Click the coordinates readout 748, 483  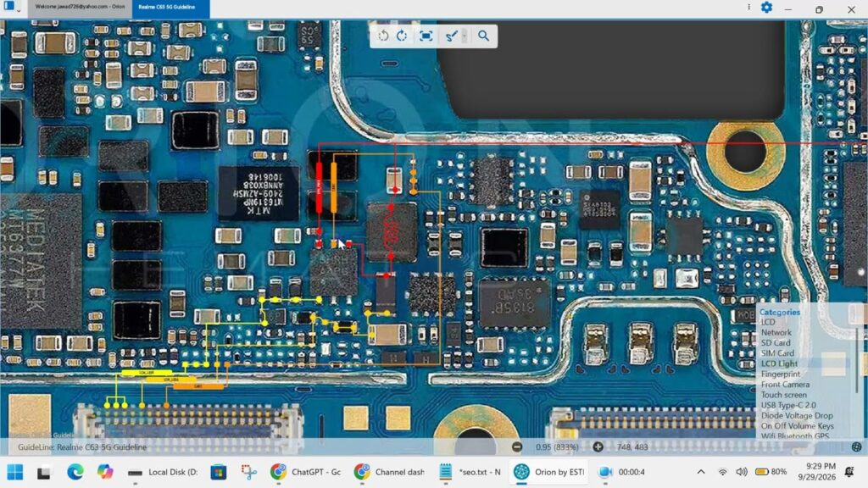tap(632, 447)
